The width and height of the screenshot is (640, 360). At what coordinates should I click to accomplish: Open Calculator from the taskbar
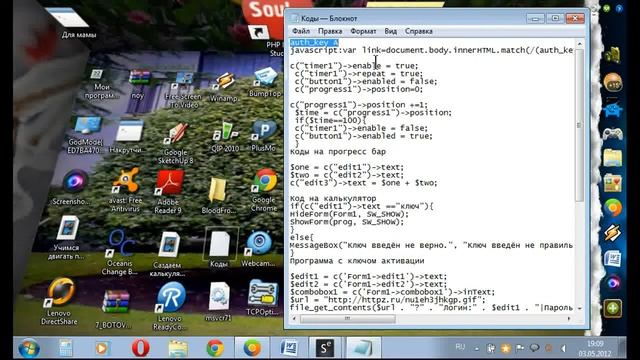[x=65, y=348]
